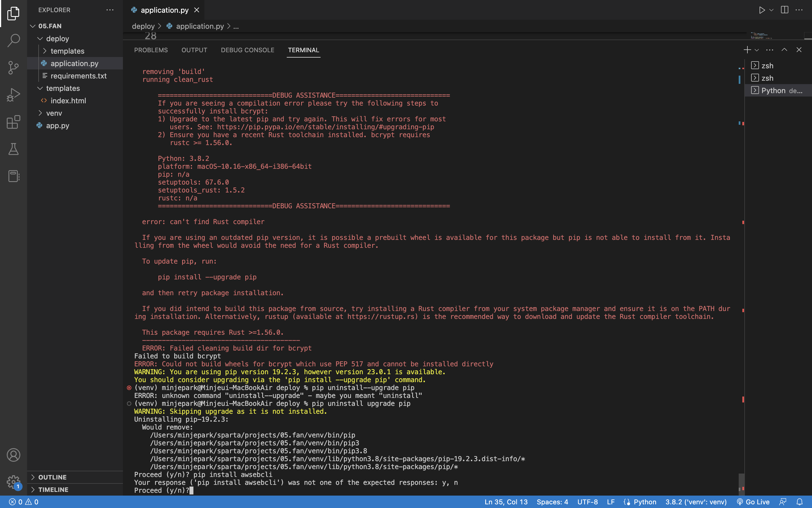
Task: Open the Accounts icon
Action: 14,455
